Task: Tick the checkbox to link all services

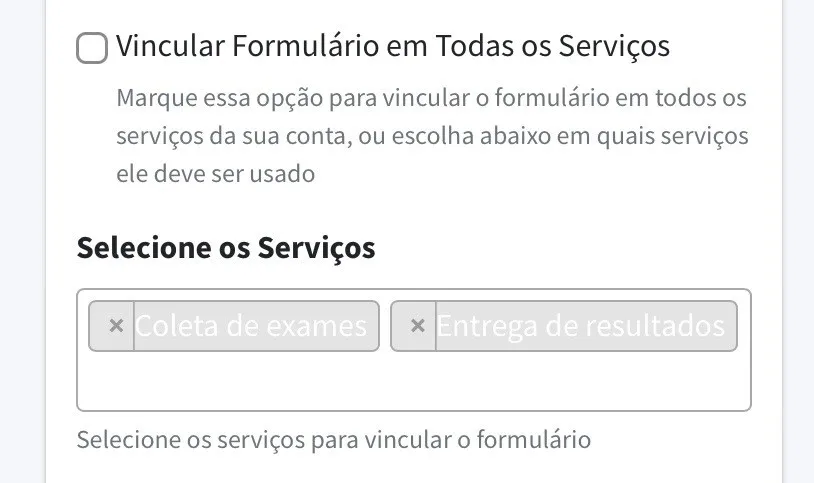Action: point(92,47)
